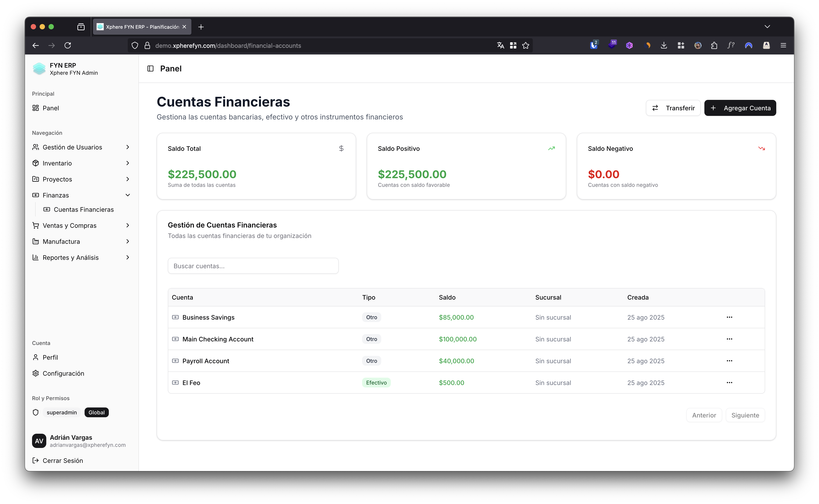
Task: Click the bookmark star in the address bar
Action: click(525, 45)
